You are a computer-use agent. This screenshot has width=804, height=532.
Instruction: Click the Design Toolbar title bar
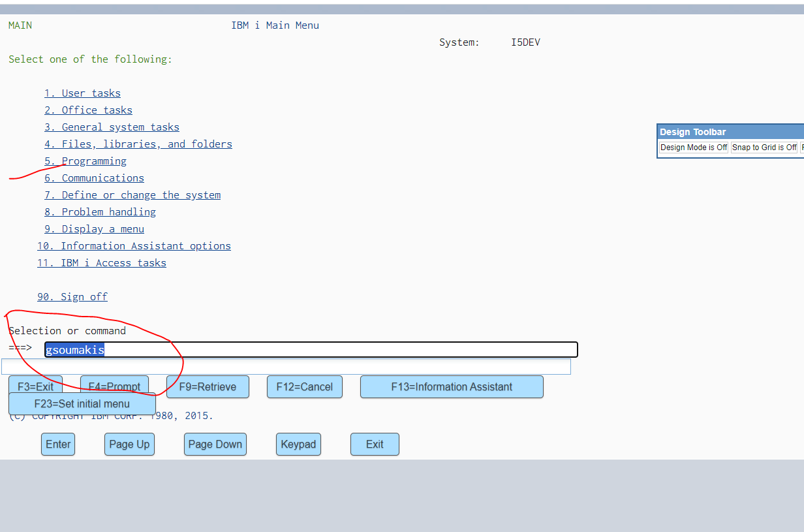click(730, 132)
